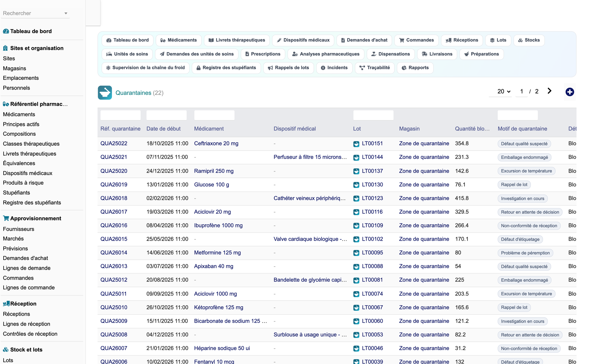This screenshot has width=589, height=364.
Task: Open lot icon for LT00081
Action: coord(356,280)
